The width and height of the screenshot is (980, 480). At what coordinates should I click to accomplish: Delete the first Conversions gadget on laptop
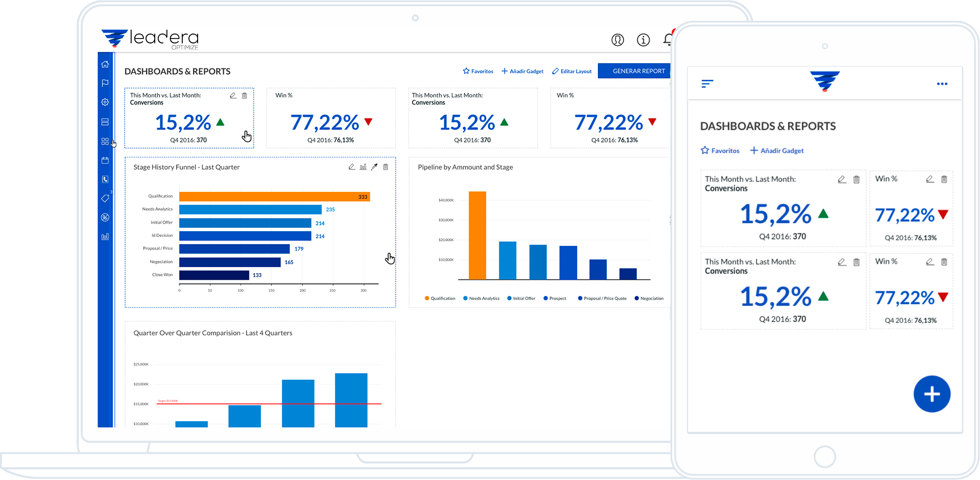[x=245, y=95]
